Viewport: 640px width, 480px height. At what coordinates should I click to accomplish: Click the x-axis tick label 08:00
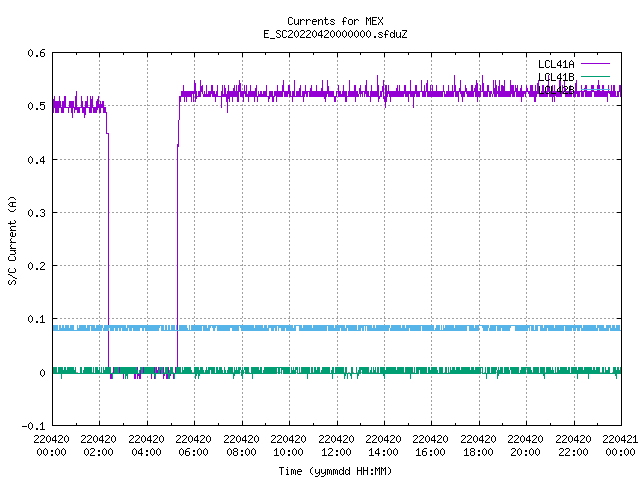pyautogui.click(x=241, y=452)
